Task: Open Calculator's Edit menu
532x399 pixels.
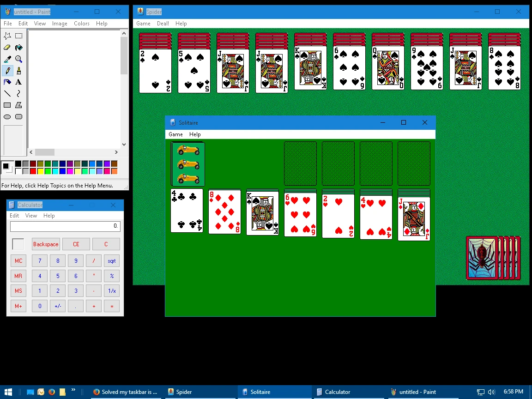Action: click(x=14, y=216)
